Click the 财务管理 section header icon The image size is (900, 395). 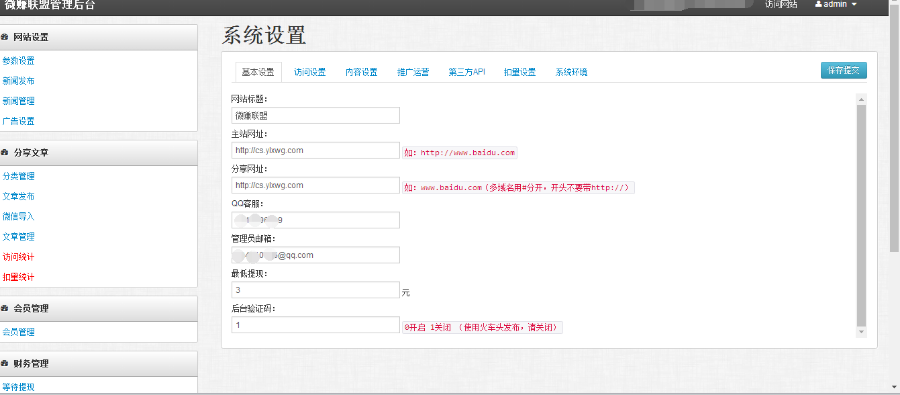[5, 363]
